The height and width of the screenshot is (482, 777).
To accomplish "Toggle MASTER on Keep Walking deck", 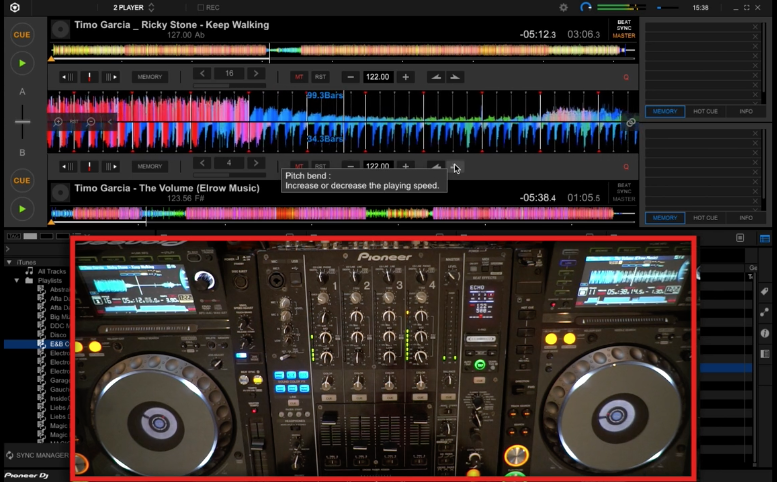I will tap(624, 36).
